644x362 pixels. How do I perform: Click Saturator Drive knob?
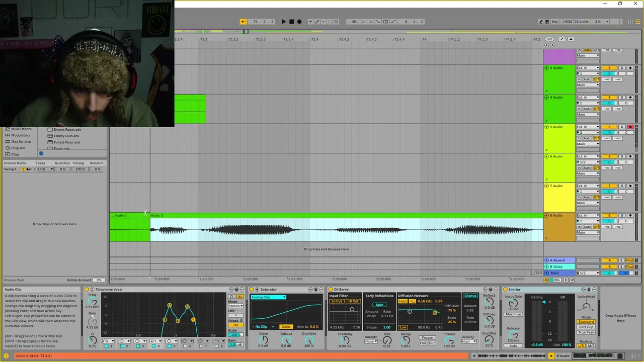[264, 340]
